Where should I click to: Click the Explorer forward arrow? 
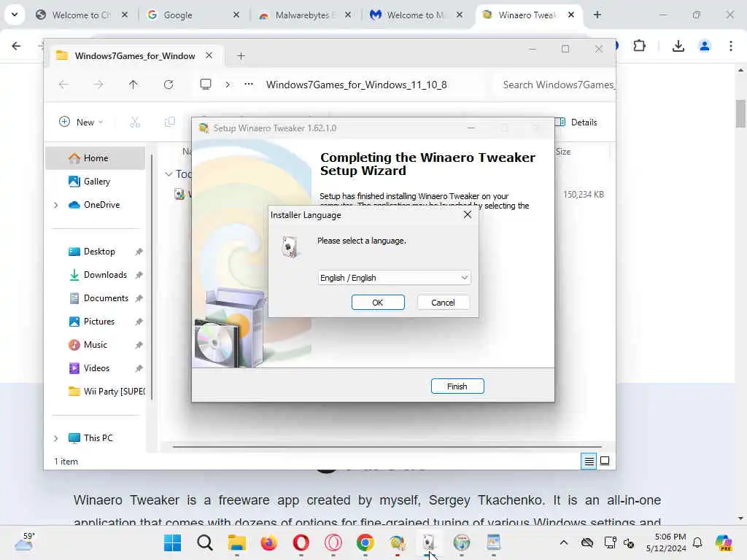pos(98,85)
